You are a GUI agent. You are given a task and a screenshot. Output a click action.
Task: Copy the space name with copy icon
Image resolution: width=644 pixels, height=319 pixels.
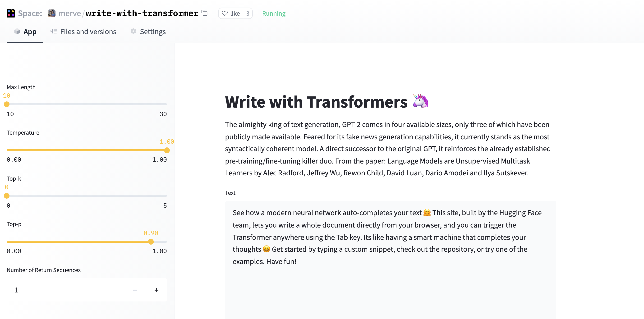click(204, 13)
